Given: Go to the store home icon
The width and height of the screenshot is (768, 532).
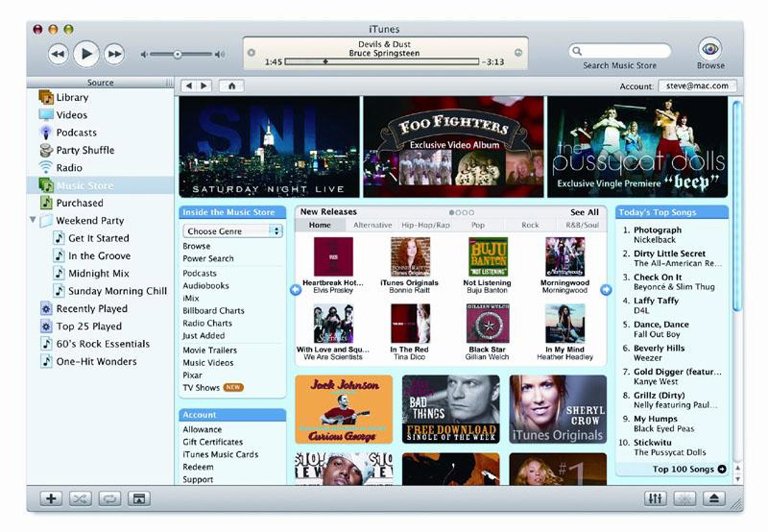Looking at the screenshot, I should click(231, 86).
